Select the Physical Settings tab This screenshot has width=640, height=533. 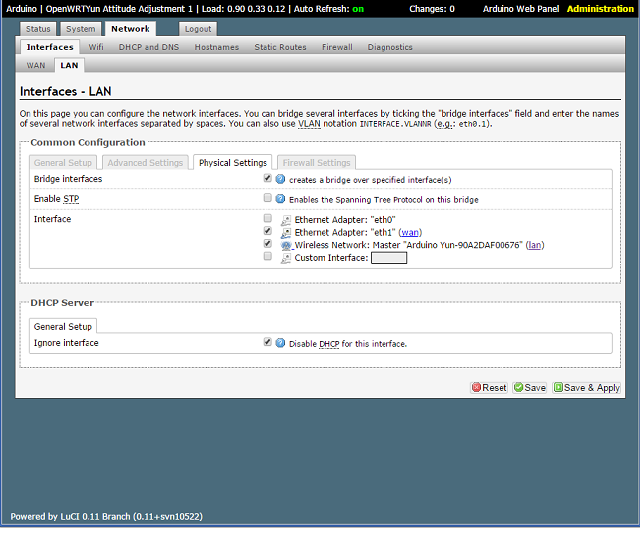coord(233,162)
